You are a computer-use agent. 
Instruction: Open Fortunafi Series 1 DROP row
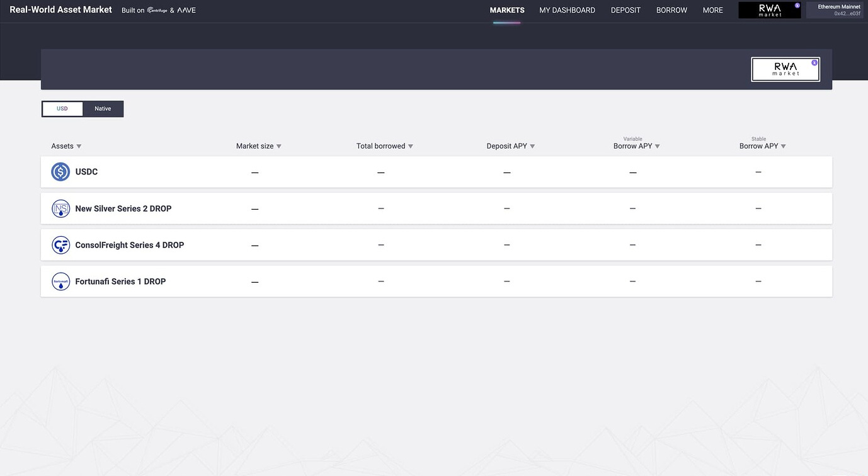(x=437, y=281)
